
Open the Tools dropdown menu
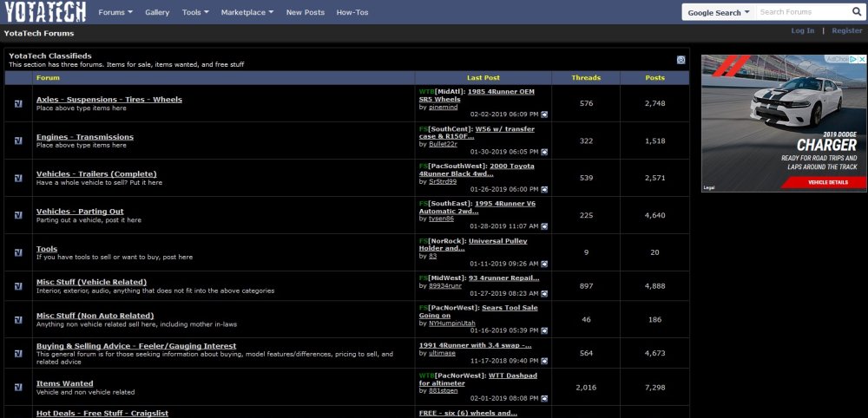pyautogui.click(x=195, y=12)
